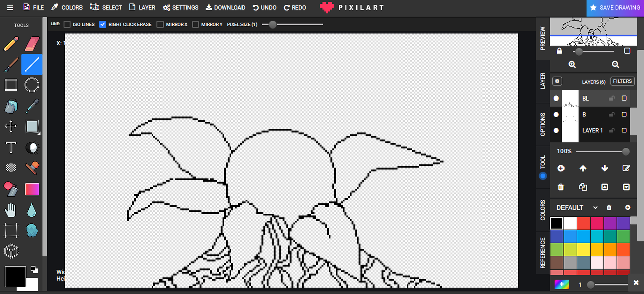Zoom out with the preview magnifier minus

click(615, 64)
